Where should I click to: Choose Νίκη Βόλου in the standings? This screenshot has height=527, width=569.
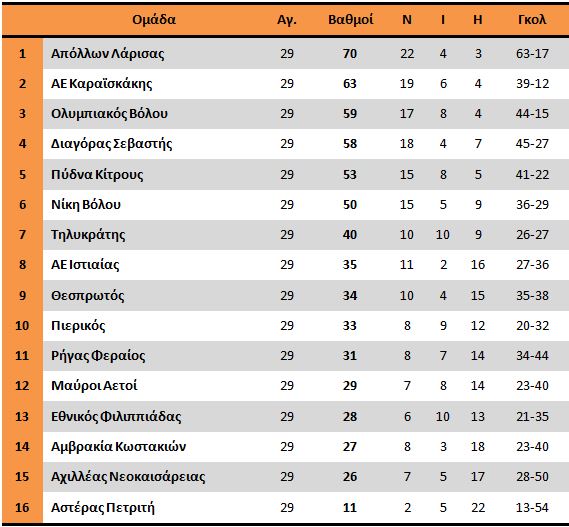pyautogui.click(x=86, y=205)
